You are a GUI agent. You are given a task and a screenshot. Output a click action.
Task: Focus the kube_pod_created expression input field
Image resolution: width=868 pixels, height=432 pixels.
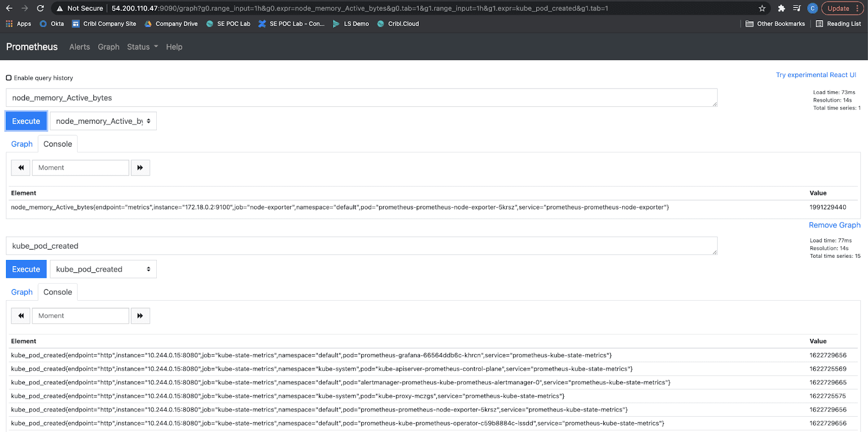click(x=361, y=246)
